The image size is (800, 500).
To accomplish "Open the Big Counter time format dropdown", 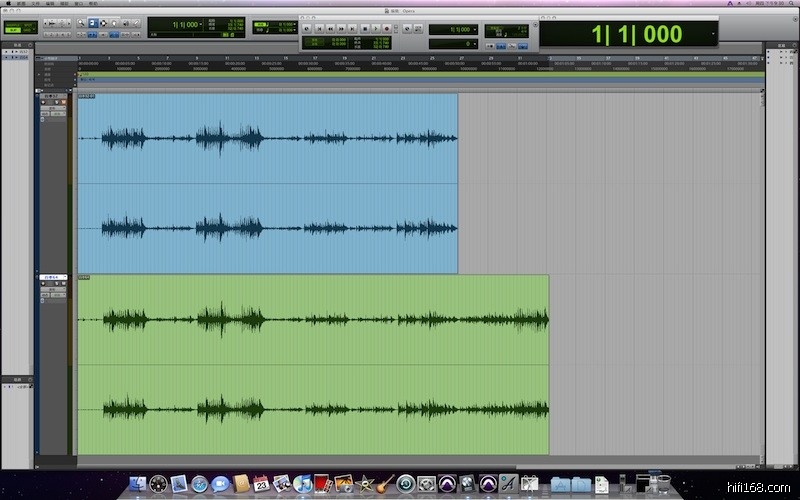I will click(714, 34).
